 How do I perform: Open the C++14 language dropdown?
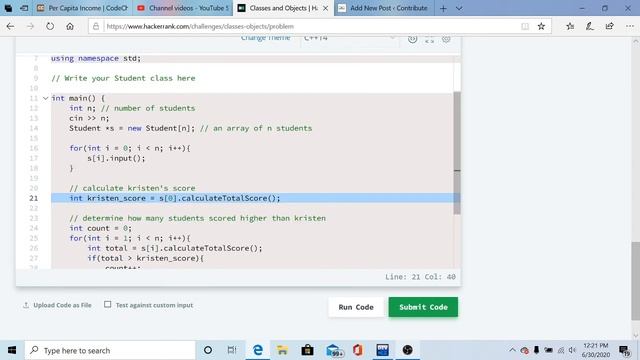coord(349,39)
